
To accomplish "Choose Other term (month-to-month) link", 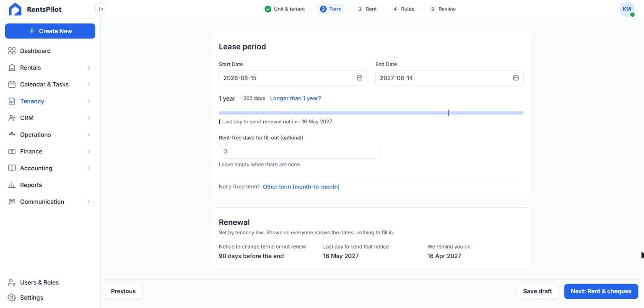I will coord(301,187).
